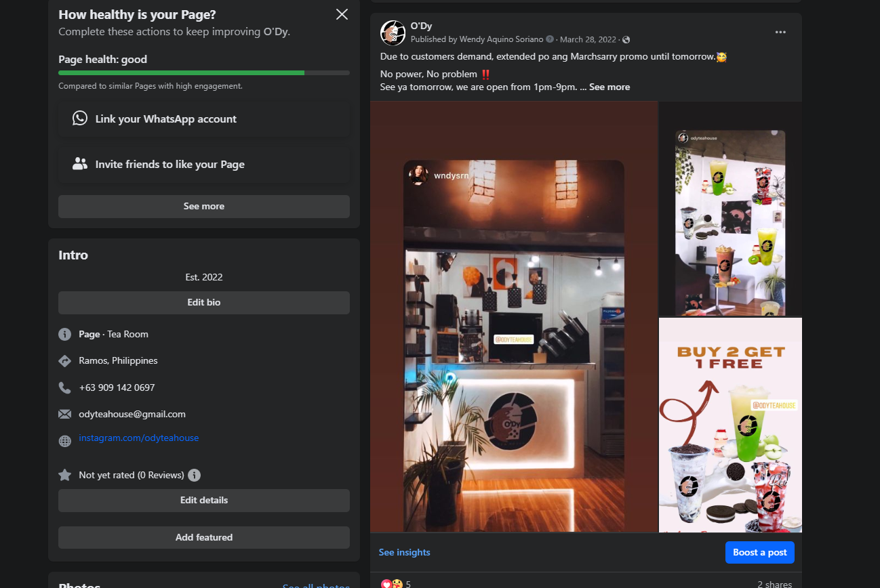This screenshot has width=880, height=588.
Task: Close the Page health panel
Action: click(x=342, y=14)
